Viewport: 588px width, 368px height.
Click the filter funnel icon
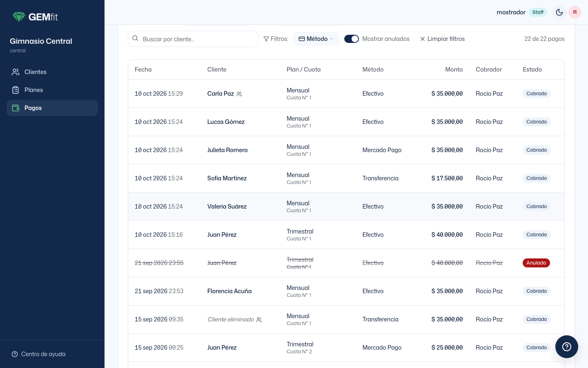(266, 39)
